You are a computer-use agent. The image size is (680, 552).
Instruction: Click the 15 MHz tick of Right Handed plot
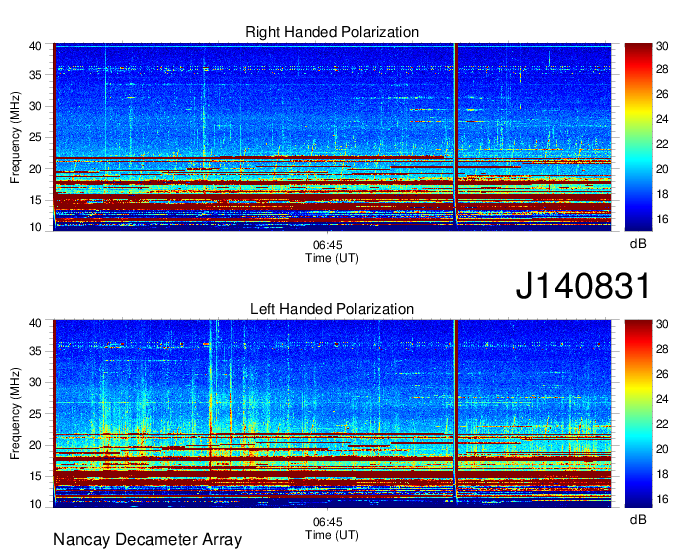[x=35, y=200]
